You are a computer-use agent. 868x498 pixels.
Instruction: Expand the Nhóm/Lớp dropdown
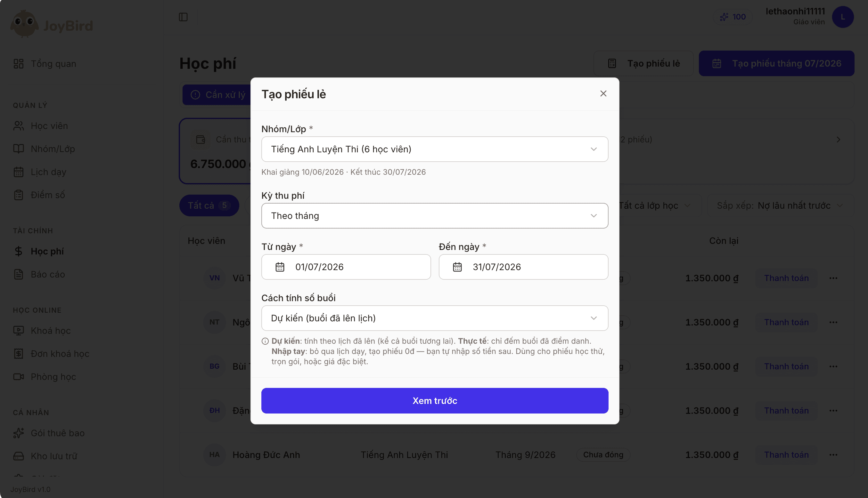click(x=435, y=149)
